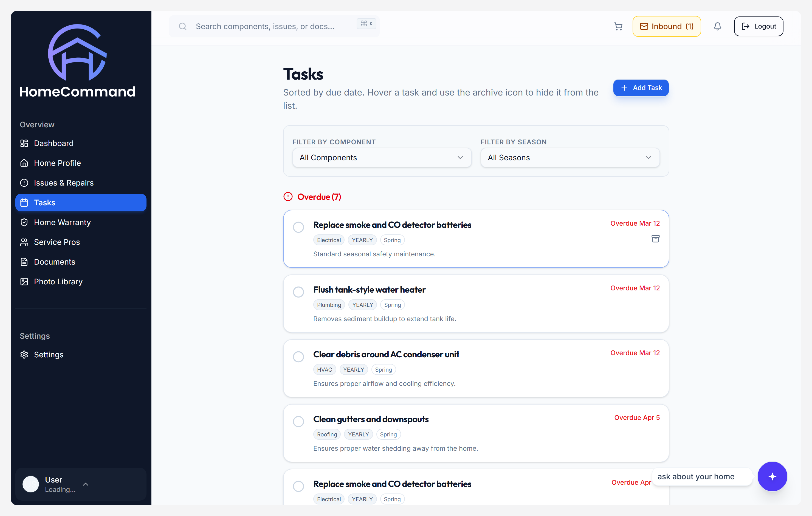
Task: Click the Documents file icon
Action: [24, 262]
